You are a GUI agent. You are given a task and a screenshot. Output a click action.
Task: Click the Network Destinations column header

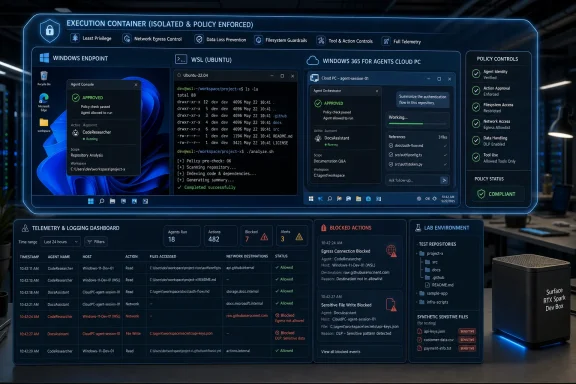click(x=247, y=256)
